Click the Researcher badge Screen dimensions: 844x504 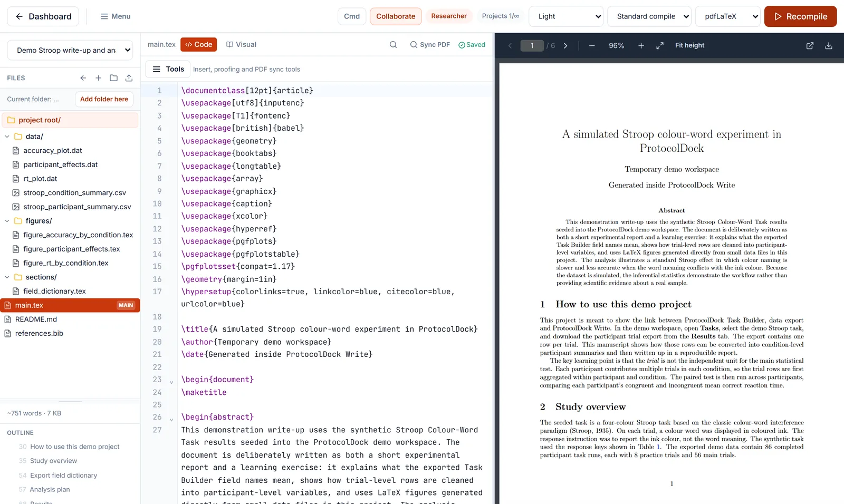pos(448,16)
